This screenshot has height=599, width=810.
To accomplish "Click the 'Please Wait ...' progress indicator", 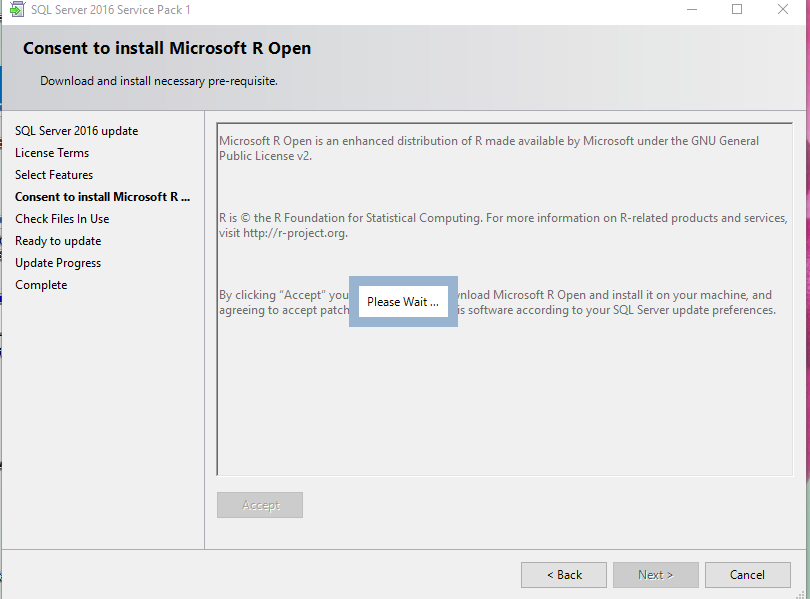I will 403,301.
